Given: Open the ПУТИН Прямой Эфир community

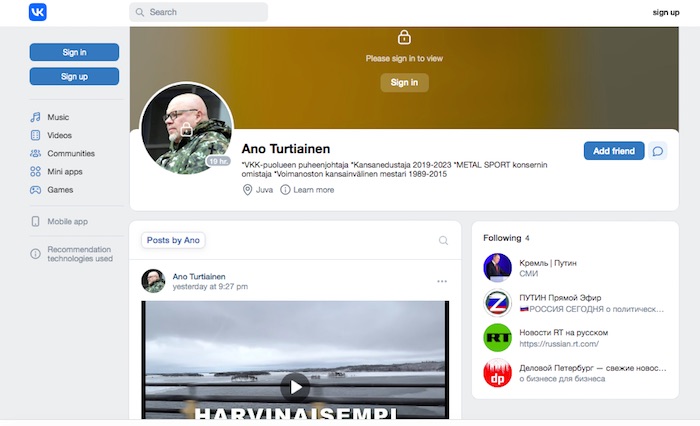Looking at the screenshot, I should (x=560, y=298).
